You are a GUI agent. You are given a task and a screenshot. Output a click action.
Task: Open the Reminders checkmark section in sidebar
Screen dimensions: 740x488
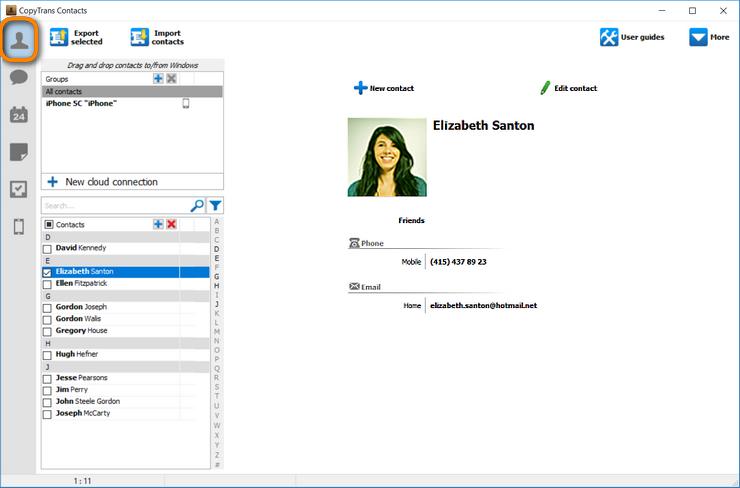click(x=19, y=189)
